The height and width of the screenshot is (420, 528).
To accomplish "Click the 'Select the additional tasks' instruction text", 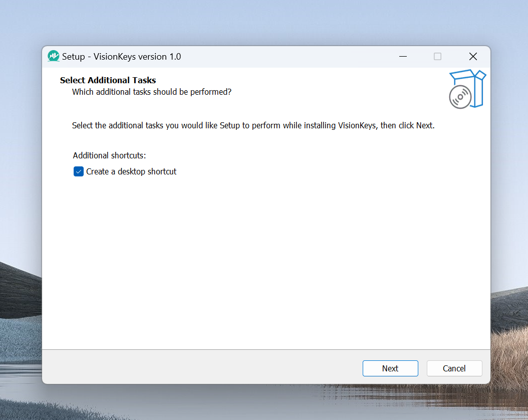I will 253,126.
